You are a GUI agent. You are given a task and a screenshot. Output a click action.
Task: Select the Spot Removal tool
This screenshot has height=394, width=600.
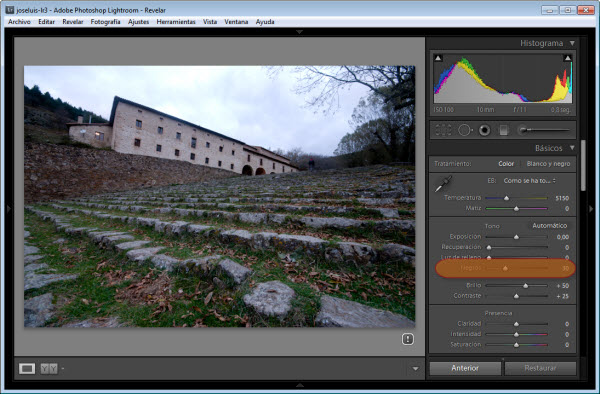(465, 130)
